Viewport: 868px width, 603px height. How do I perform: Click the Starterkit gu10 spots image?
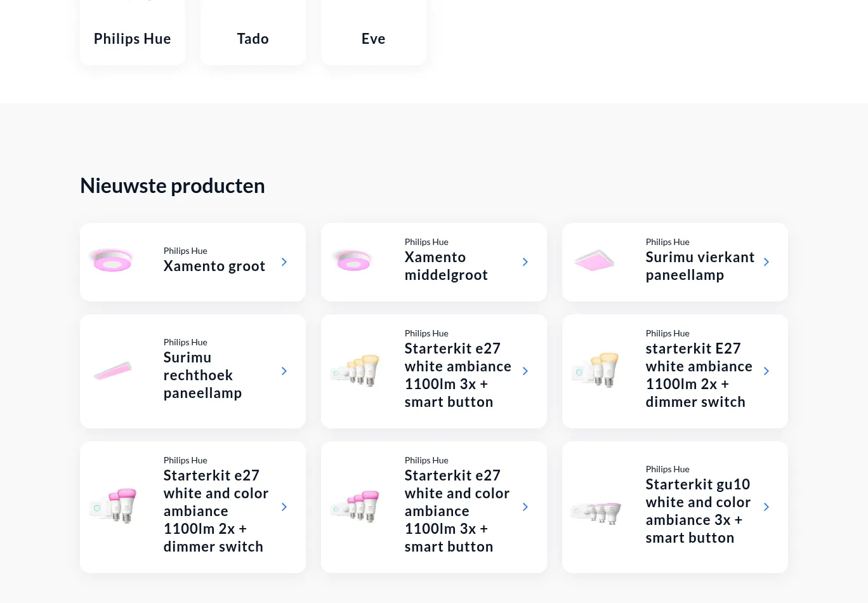point(596,512)
